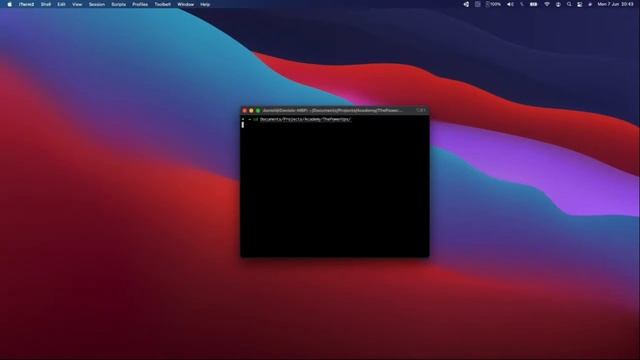Click the terminal window title text
The height and width of the screenshot is (360, 640).
[x=332, y=111]
